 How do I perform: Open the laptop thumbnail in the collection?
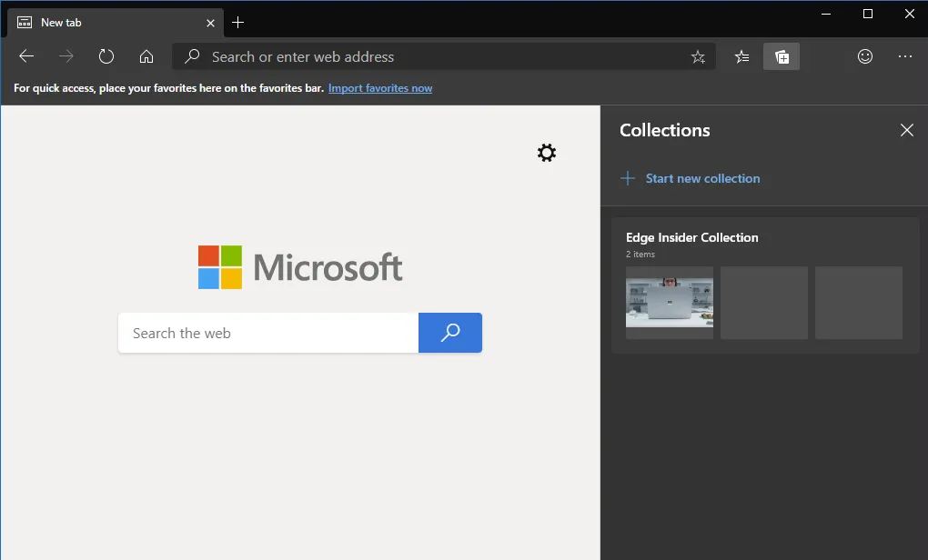pos(670,302)
